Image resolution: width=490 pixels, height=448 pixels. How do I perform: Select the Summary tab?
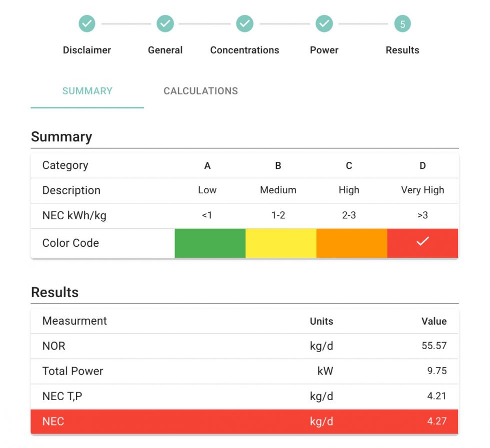(87, 91)
